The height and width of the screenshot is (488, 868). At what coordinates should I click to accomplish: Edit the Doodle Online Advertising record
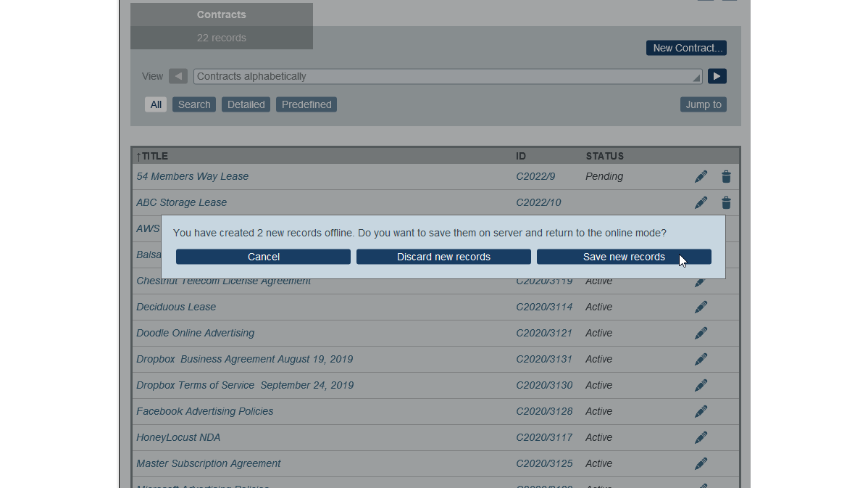[701, 334]
